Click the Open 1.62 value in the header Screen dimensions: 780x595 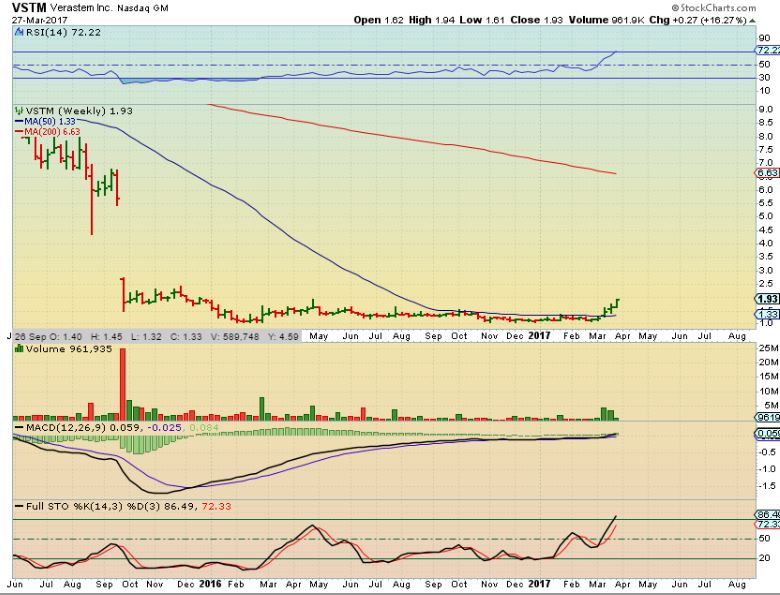click(378, 20)
